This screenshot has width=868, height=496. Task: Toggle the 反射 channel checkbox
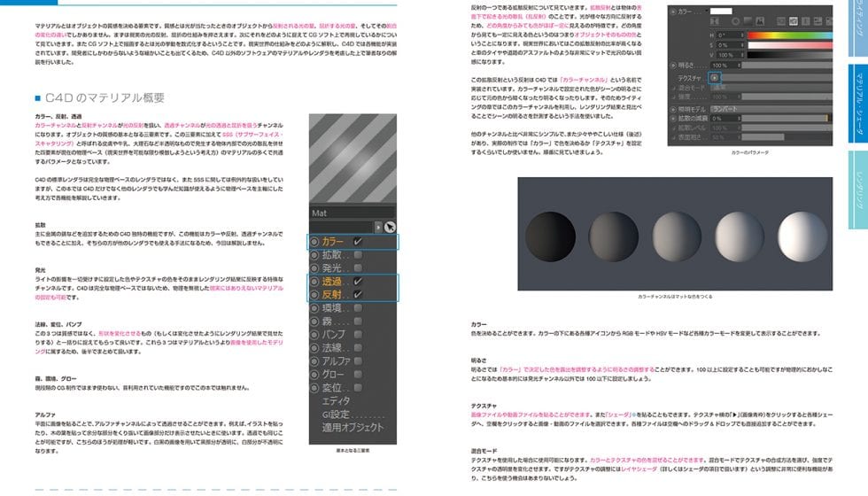coord(358,294)
